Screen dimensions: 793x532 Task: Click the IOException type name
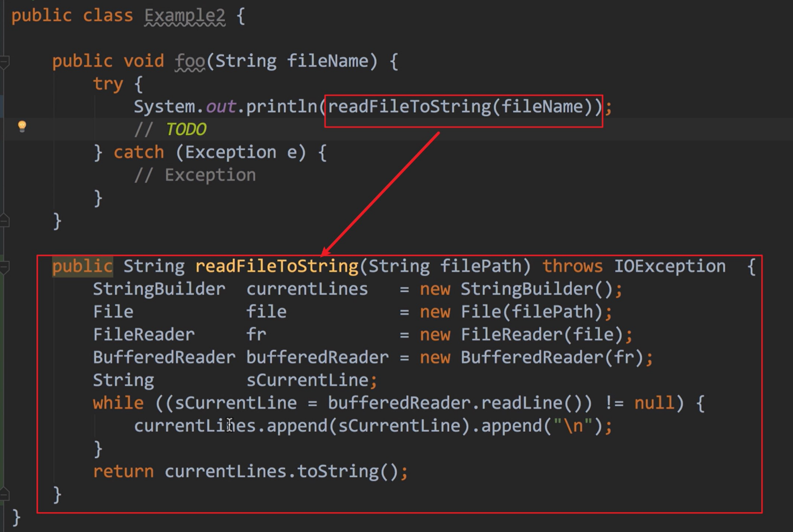(x=670, y=266)
